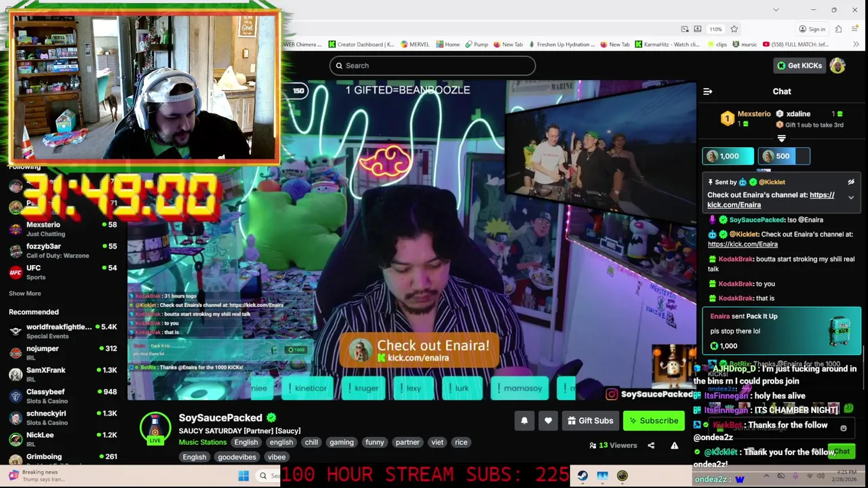The width and height of the screenshot is (868, 488).
Task: Open the clips bookmark
Action: [x=716, y=45]
